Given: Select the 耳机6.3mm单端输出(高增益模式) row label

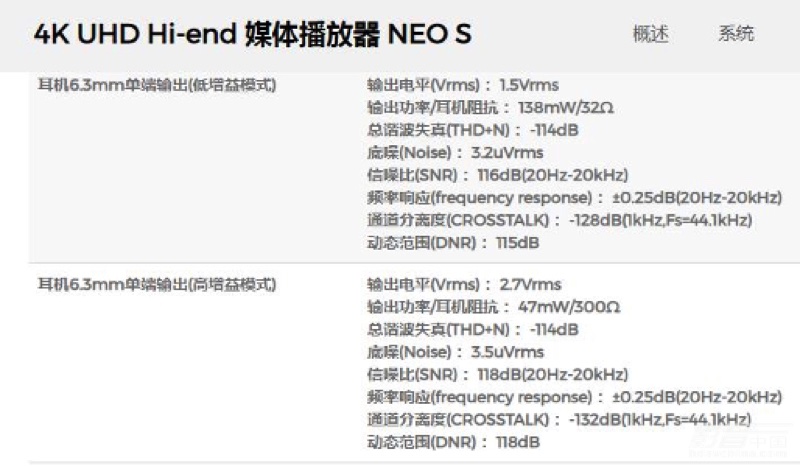Looking at the screenshot, I should point(157,284).
